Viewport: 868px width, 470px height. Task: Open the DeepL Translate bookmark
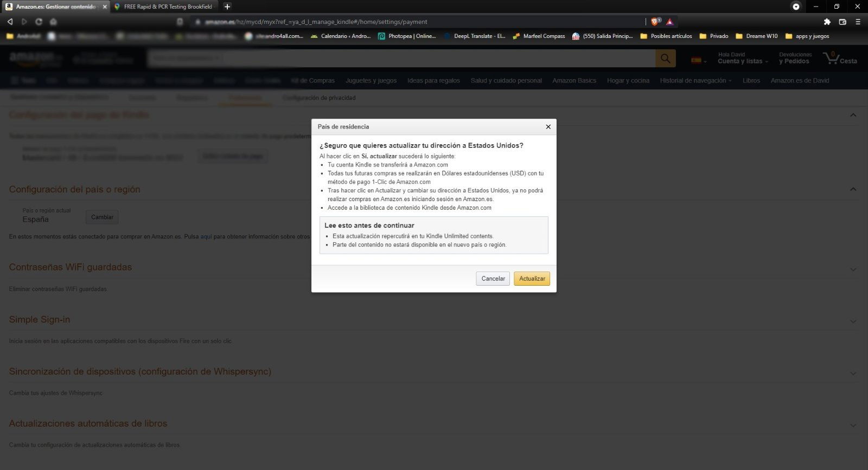point(474,36)
